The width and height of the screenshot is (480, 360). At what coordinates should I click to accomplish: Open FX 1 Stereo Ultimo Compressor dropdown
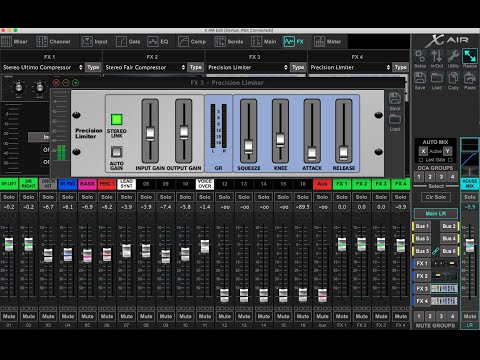coord(42,67)
